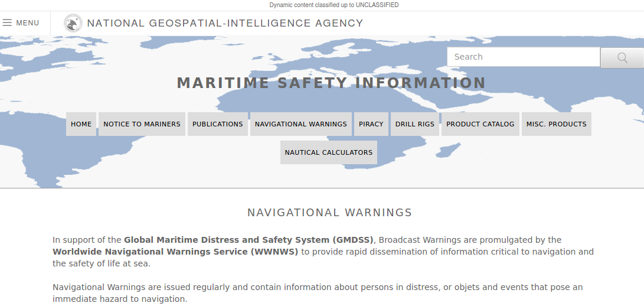Click the classification banner text at top
644x306 pixels.
pyautogui.click(x=334, y=5)
